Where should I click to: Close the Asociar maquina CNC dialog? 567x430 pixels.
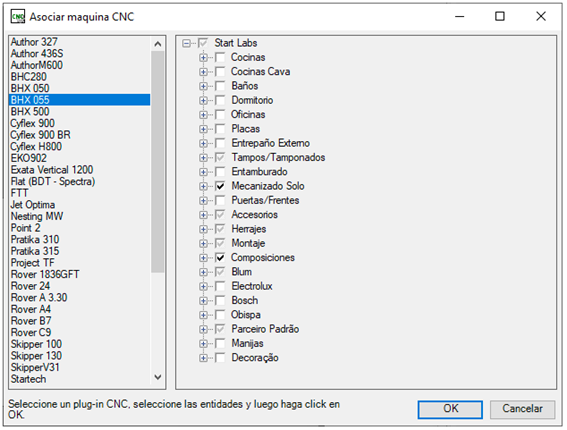click(x=541, y=16)
